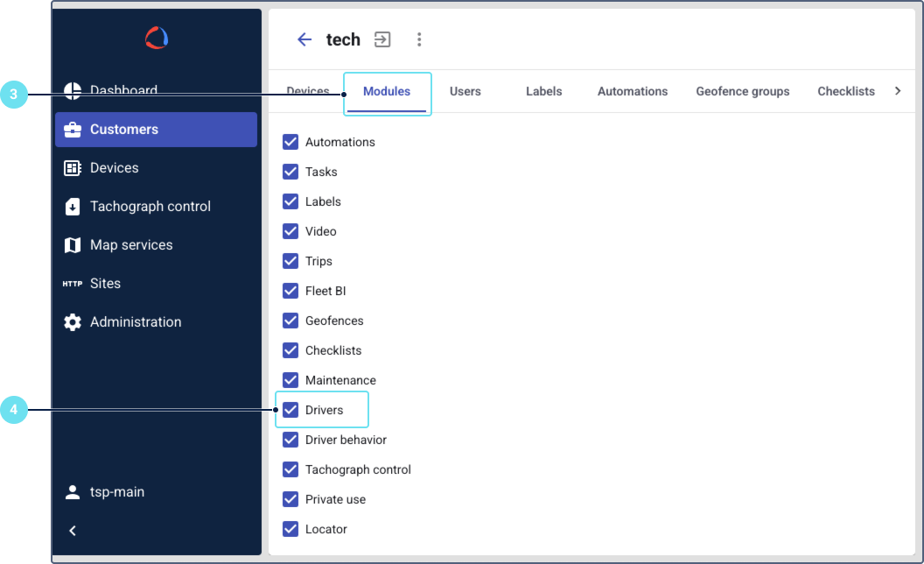924x564 pixels.
Task: Click the HTTP Sites icon
Action: 73,284
